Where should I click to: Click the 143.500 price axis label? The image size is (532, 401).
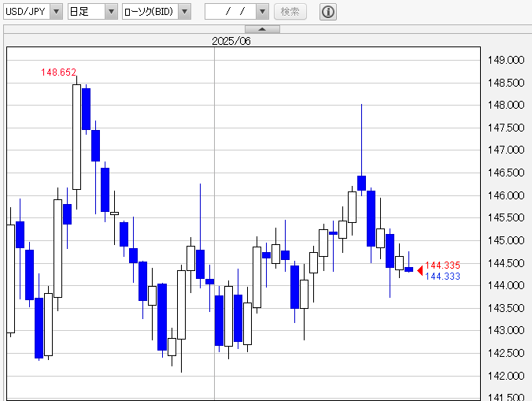[x=506, y=308]
